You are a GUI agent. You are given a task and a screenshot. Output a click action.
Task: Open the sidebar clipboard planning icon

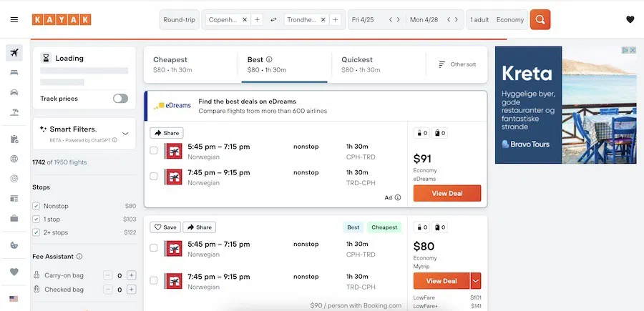[x=14, y=139]
